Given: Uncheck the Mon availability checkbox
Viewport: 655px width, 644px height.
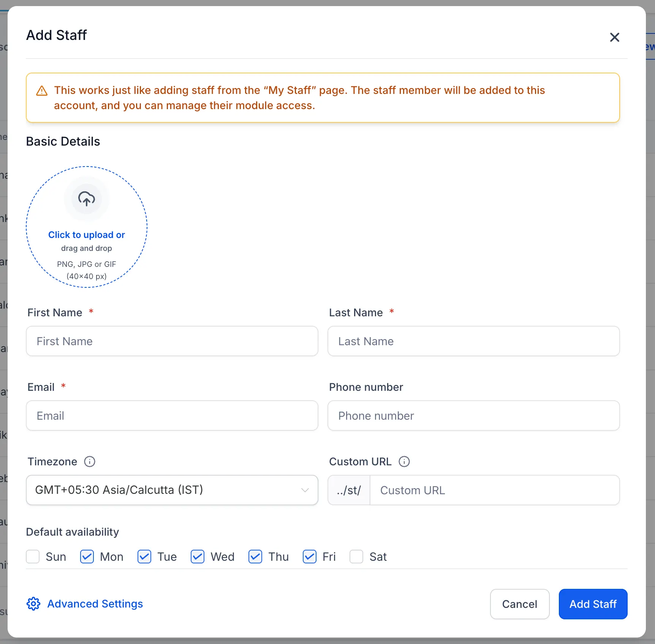Looking at the screenshot, I should coord(87,557).
